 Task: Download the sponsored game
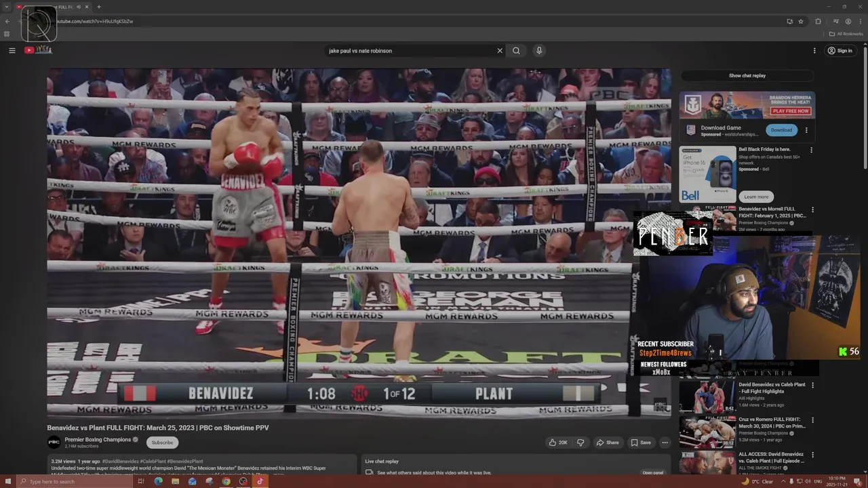point(781,129)
